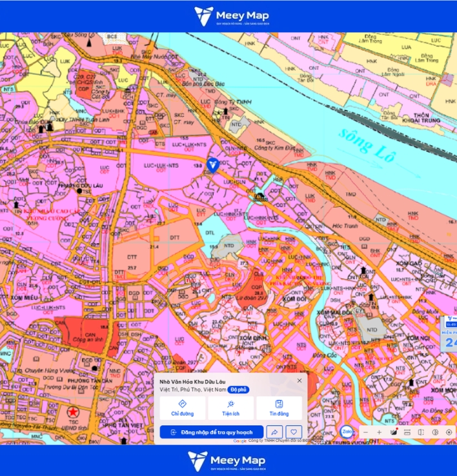Share location with the arrow icon
The image size is (457, 476).
pos(274,432)
